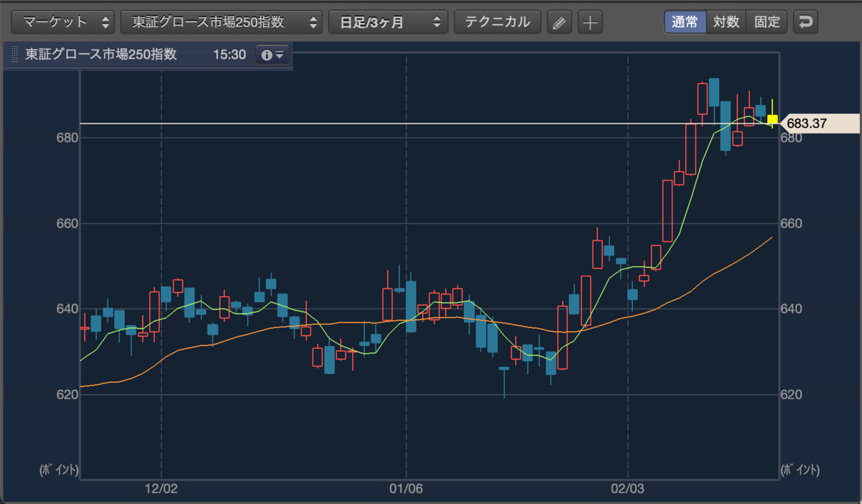Open the info dropdown beside 15:30

272,55
